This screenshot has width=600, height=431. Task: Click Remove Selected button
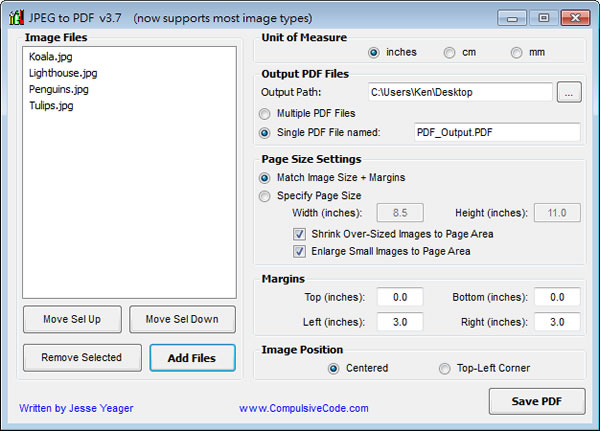point(82,358)
